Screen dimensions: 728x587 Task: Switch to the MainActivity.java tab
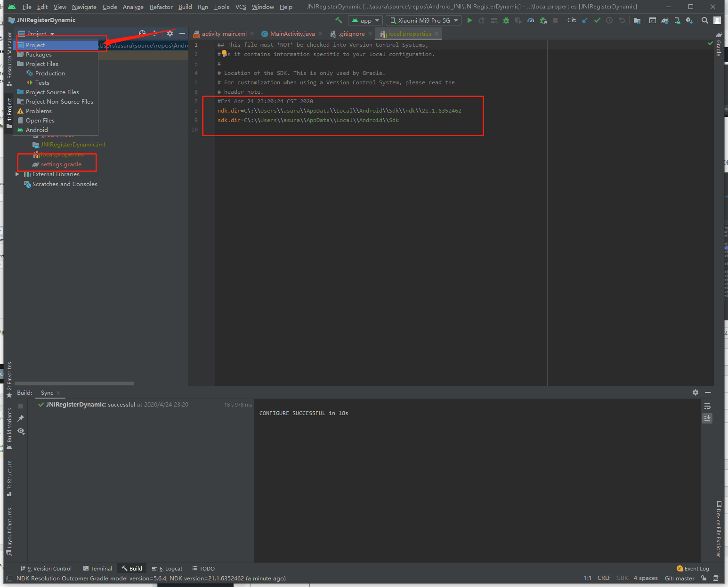point(292,34)
